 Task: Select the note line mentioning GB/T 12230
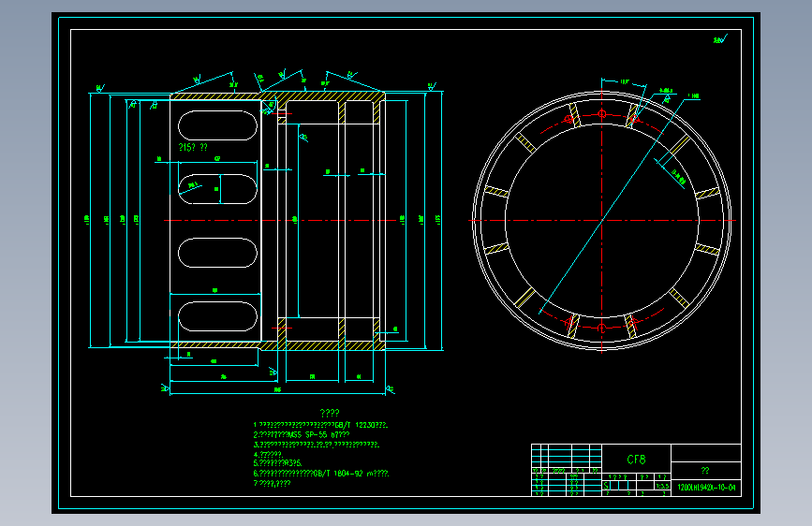click(320, 425)
